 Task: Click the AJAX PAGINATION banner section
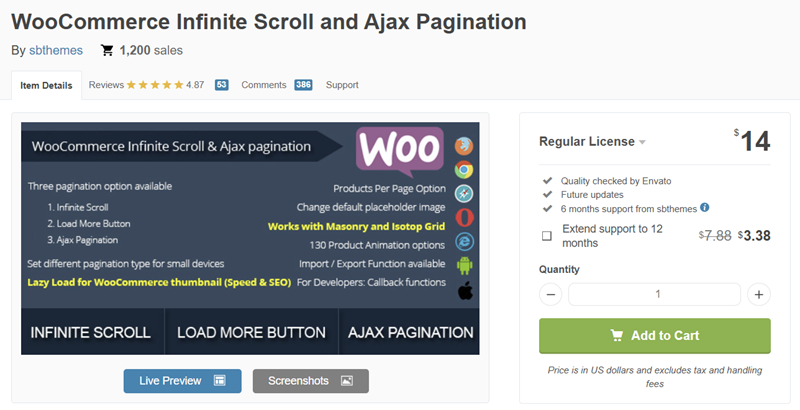[x=409, y=331]
